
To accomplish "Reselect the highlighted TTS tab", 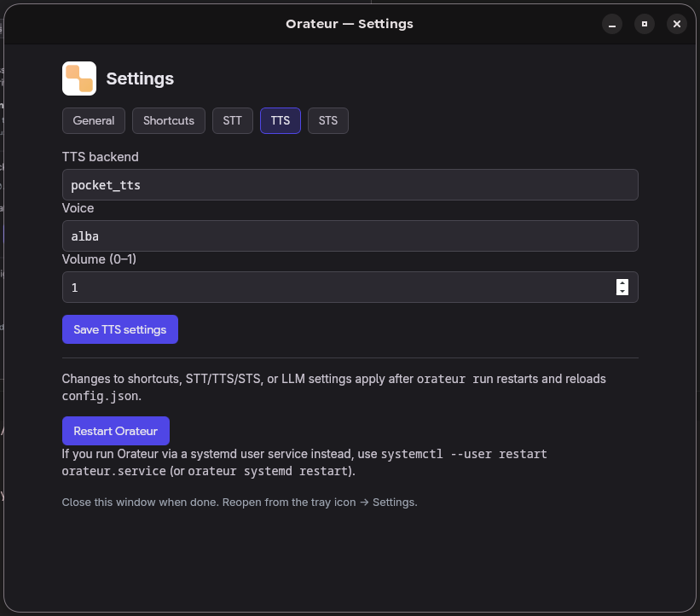I will (280, 120).
